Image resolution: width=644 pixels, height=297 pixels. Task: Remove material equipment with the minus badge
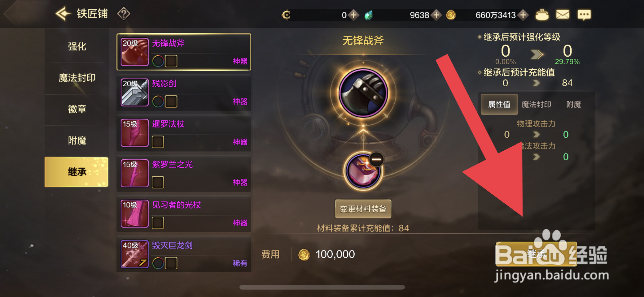376,160
